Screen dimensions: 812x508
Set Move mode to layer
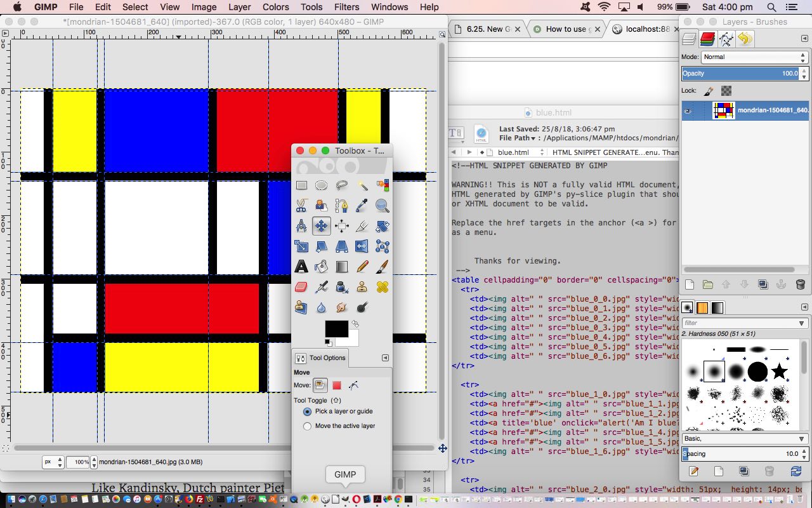click(x=320, y=385)
